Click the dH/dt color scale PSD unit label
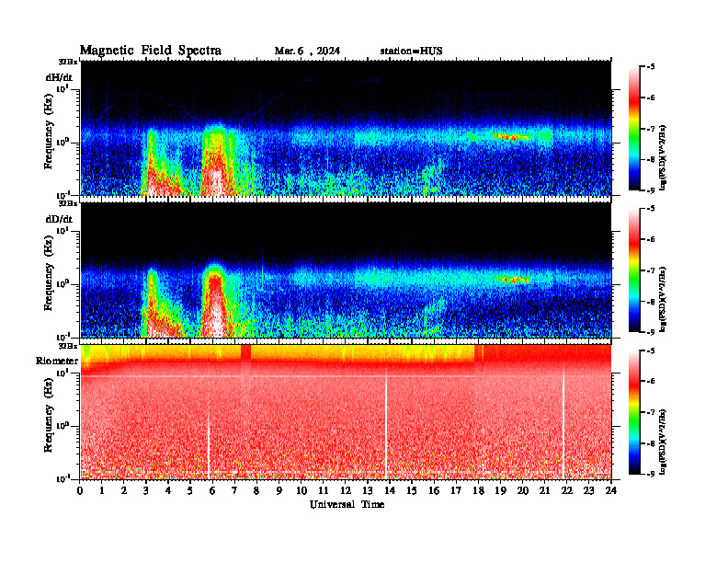The image size is (728, 563). pyautogui.click(x=664, y=157)
